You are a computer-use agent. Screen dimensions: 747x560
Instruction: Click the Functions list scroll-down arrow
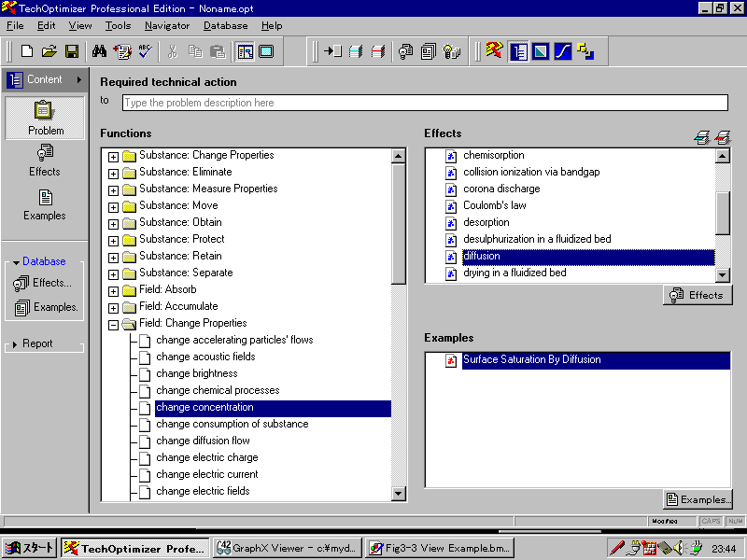coord(399,494)
